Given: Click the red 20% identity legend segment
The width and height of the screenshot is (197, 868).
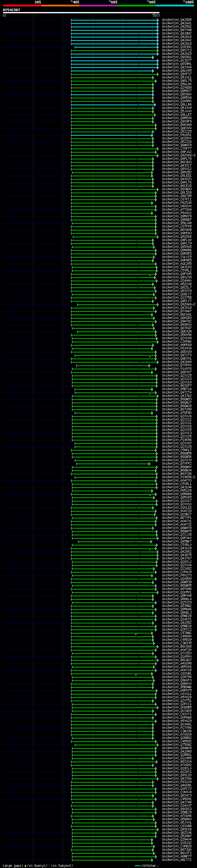Looking at the screenshot, I should tap(22, 6).
